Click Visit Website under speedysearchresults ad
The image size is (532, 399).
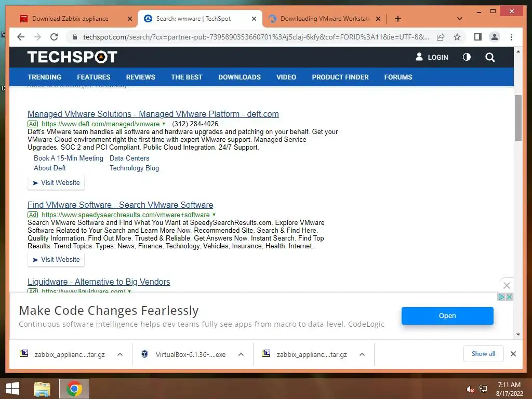(x=56, y=260)
